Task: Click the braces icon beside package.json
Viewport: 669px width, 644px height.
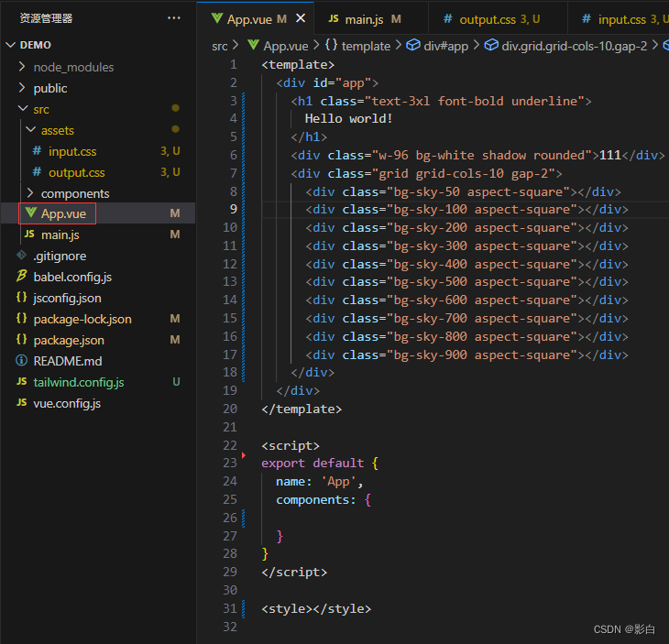Action: [21, 340]
